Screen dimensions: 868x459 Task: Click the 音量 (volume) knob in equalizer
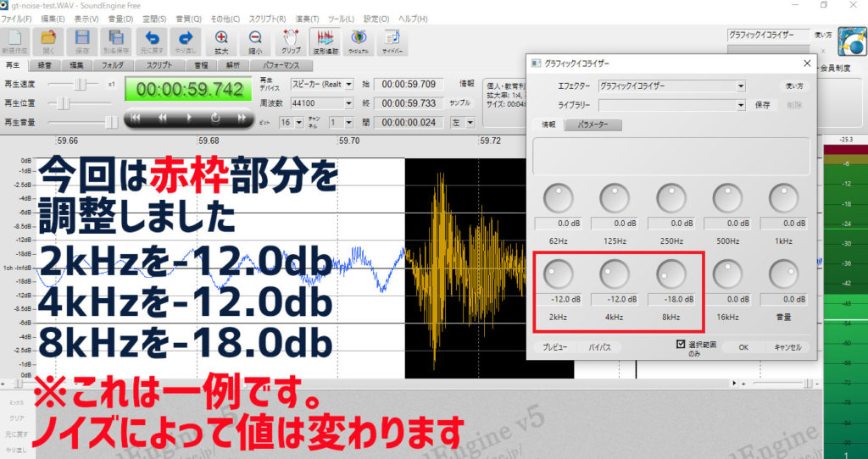pyautogui.click(x=784, y=274)
